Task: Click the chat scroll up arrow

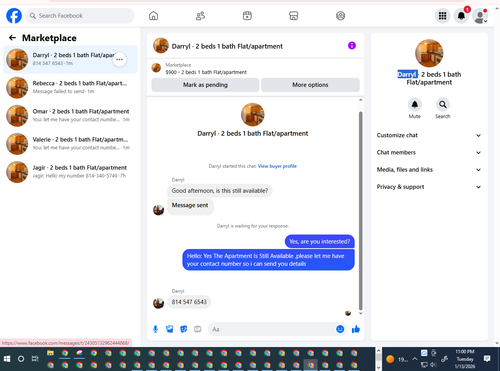Action: click(x=360, y=100)
